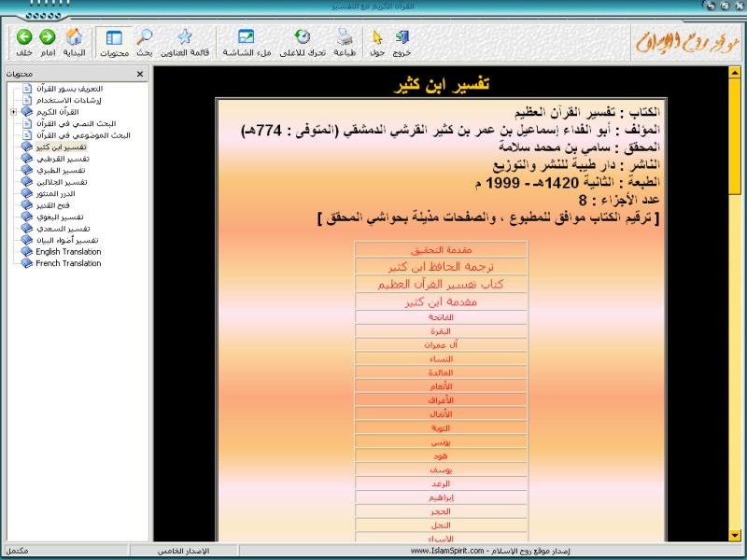Switch to full screen (ملء الشاشة)
747x560 pixels.
click(x=247, y=37)
